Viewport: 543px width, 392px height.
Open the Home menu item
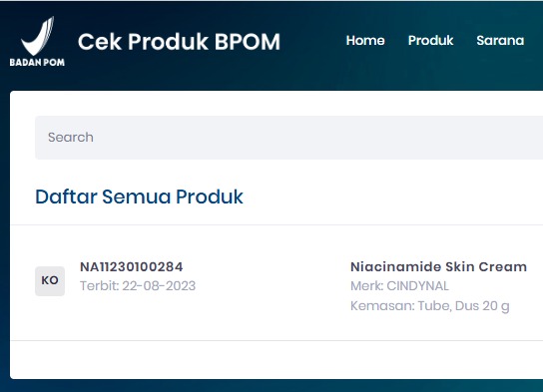365,41
